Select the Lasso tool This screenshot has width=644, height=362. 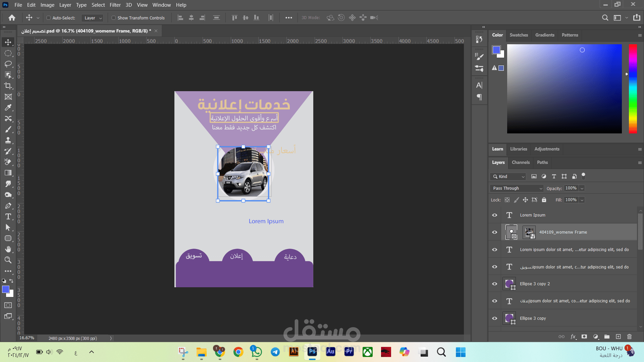tap(8, 64)
